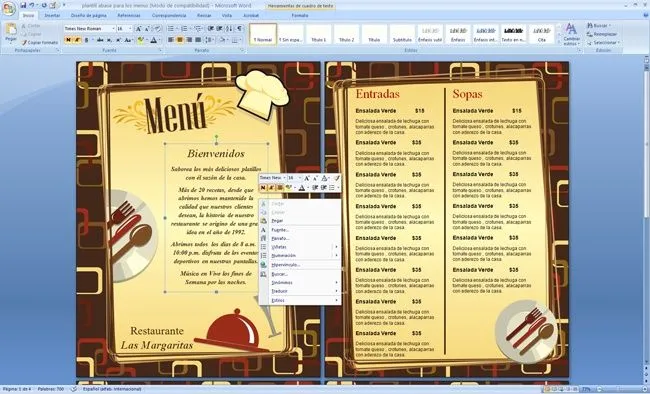Clear formatting with the ribbon eraser icon
Viewport: 650px width, 394px height.
[157, 29]
